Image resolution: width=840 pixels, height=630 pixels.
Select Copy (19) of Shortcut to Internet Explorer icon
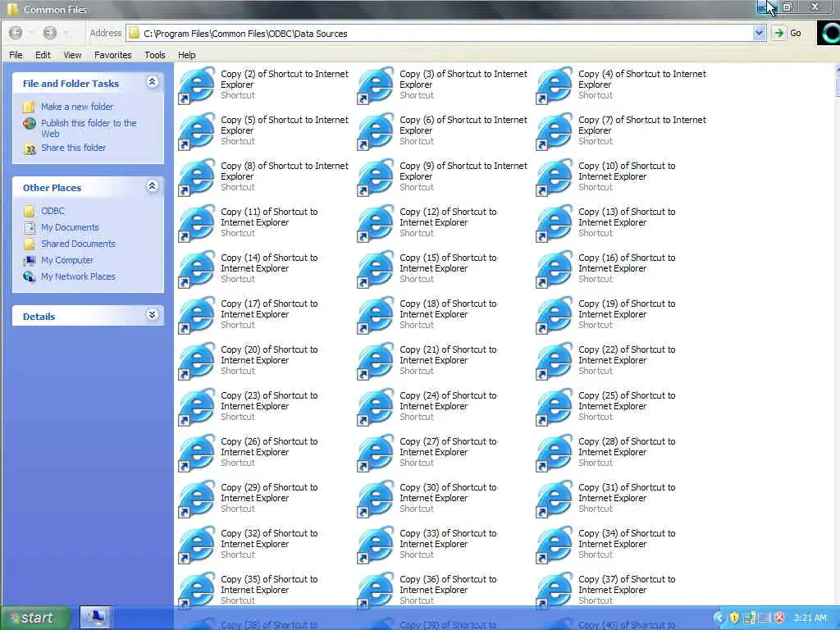point(555,316)
